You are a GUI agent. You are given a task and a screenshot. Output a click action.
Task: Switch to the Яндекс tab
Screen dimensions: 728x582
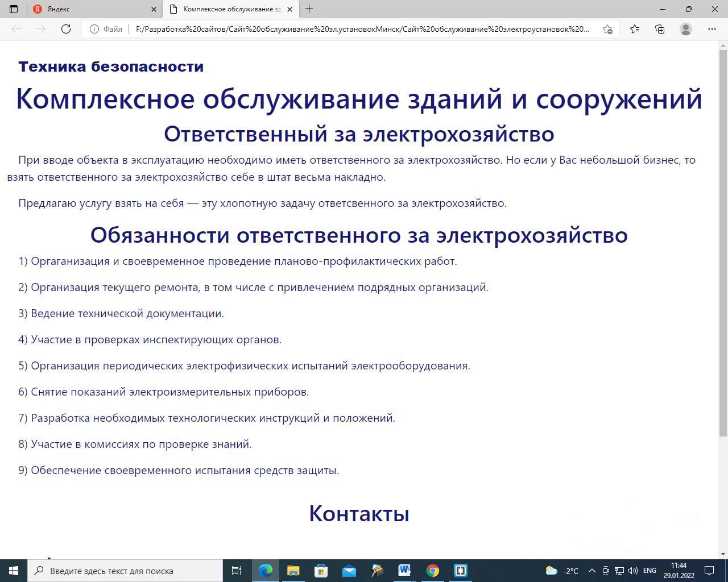pos(91,9)
